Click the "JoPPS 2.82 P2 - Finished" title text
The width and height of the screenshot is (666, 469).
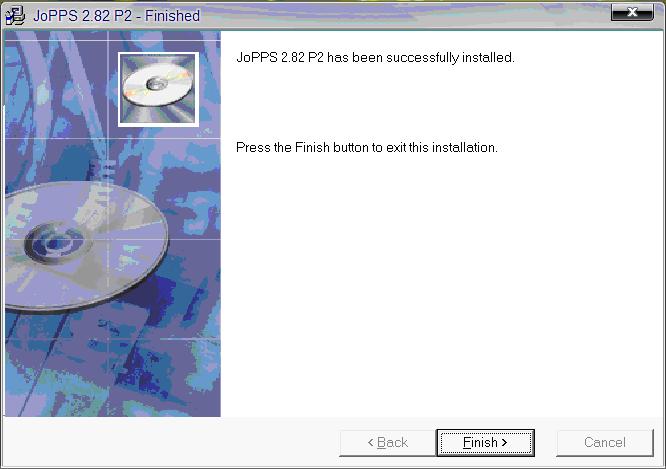[116, 16]
